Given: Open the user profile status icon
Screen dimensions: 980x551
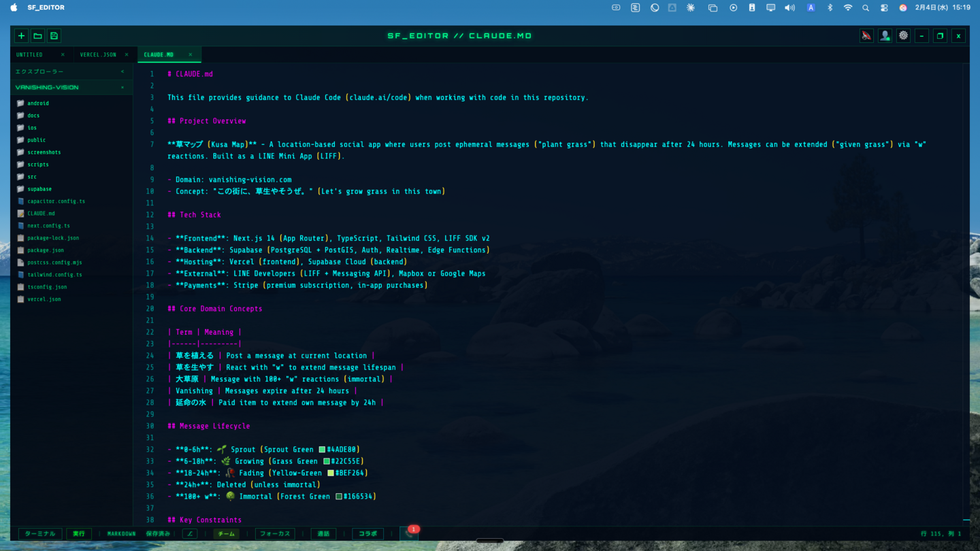Looking at the screenshot, I should [885, 36].
